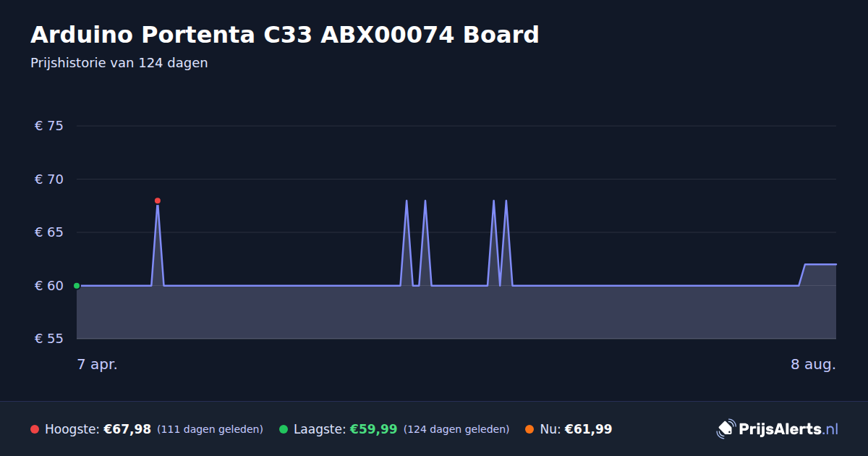Select the € 55 axis label

49,339
